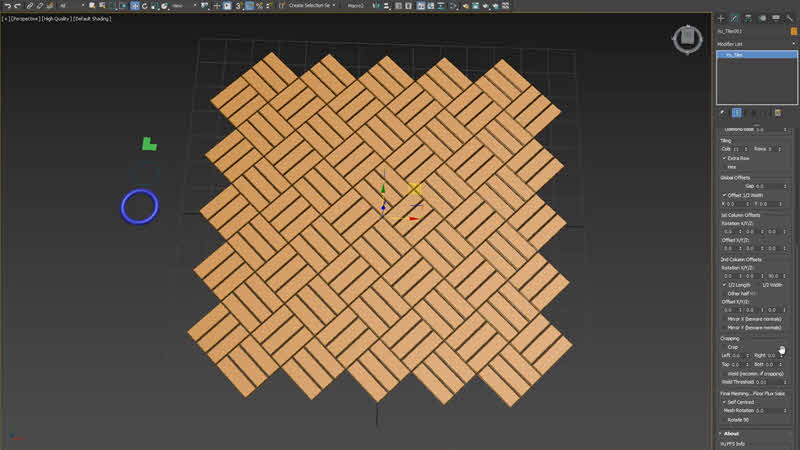Click object color swatch beside object name
800x450 pixels.
(793, 31)
